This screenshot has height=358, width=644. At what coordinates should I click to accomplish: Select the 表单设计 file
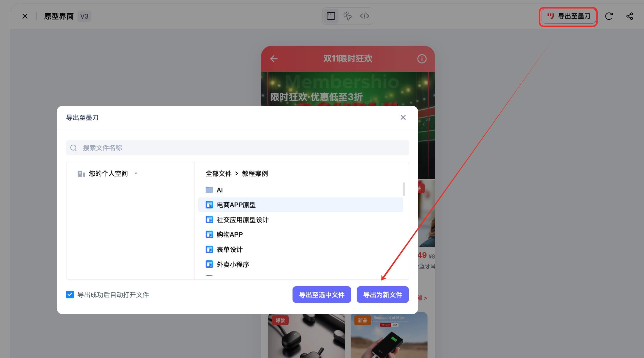coord(301,250)
